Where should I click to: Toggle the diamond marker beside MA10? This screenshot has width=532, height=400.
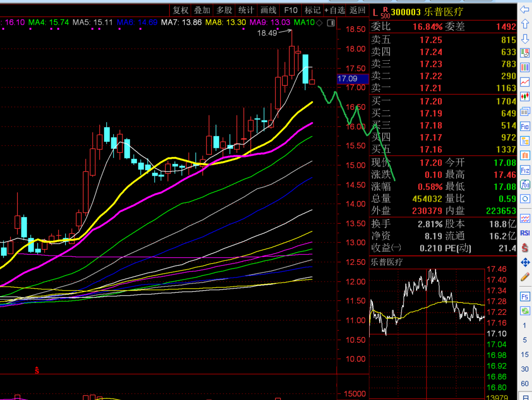click(x=319, y=23)
